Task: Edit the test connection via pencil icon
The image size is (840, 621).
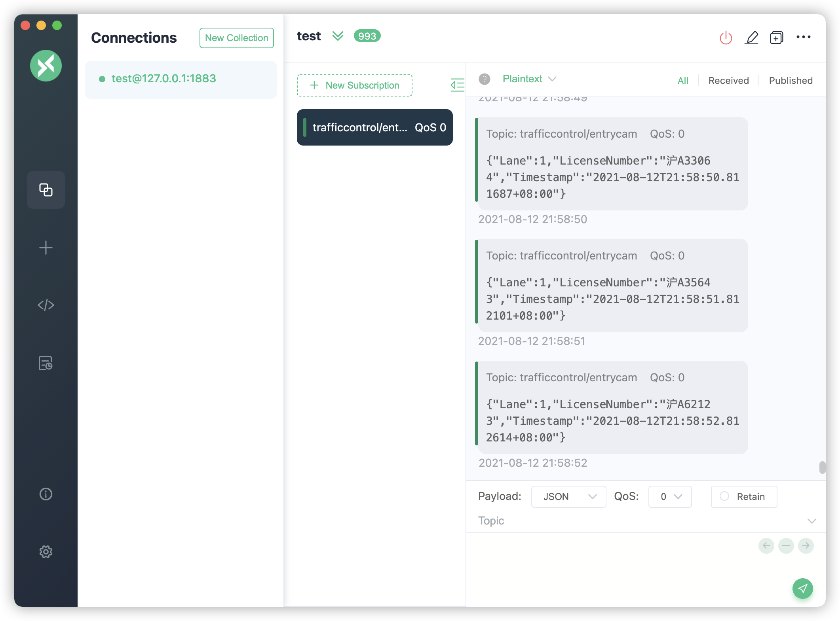Action: click(x=752, y=37)
